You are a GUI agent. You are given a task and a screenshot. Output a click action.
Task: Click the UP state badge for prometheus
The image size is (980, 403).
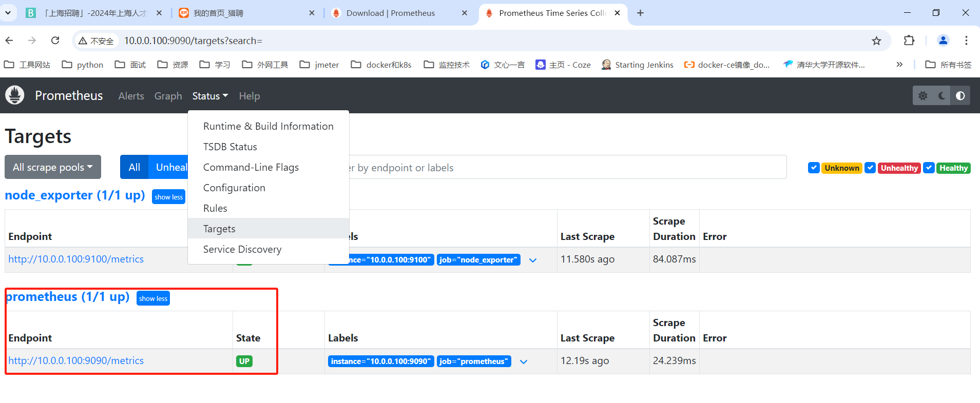[x=244, y=361]
